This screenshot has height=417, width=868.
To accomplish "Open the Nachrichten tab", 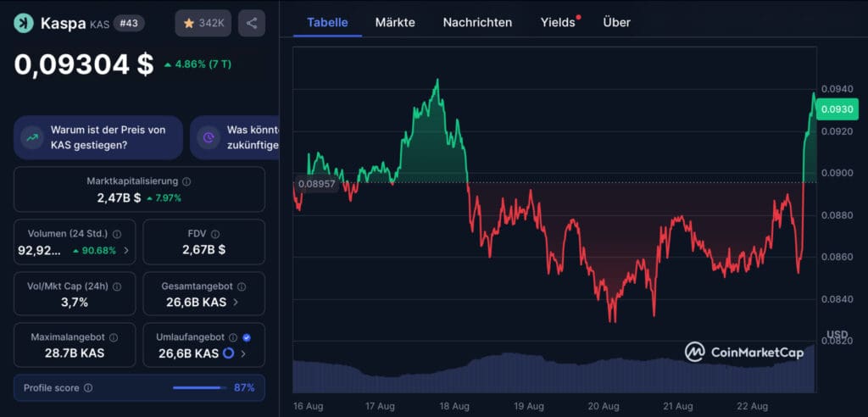I will [x=477, y=22].
